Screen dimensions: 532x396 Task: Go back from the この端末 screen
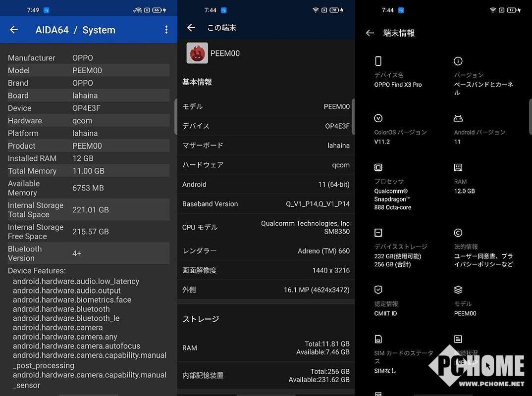coord(191,28)
